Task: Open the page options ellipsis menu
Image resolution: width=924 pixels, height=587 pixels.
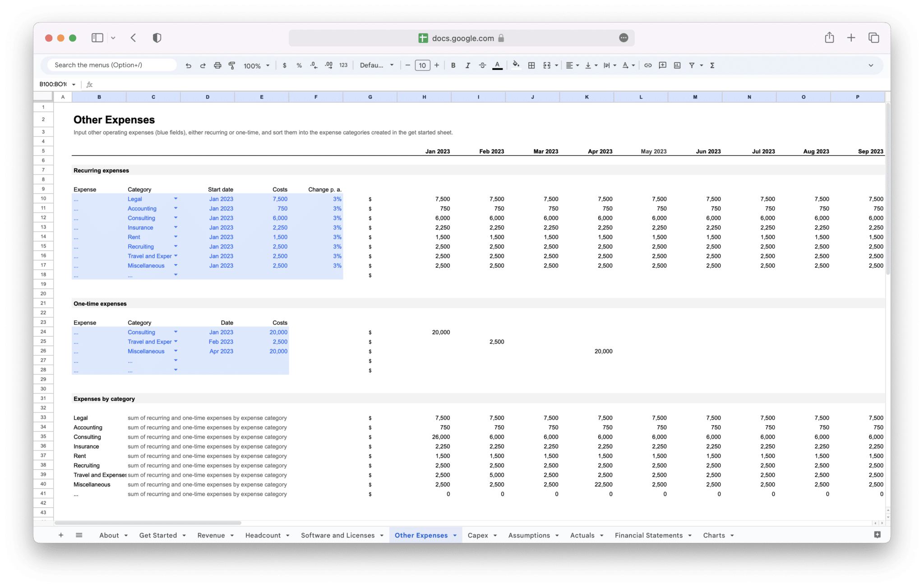Action: click(624, 38)
